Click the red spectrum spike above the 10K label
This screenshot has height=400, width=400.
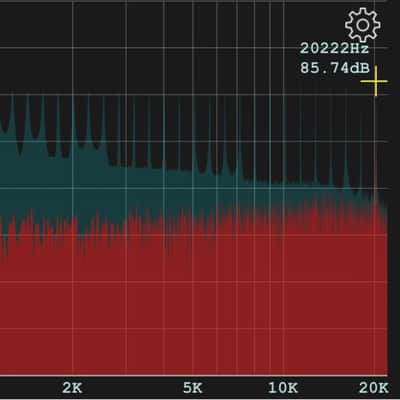coord(283,213)
